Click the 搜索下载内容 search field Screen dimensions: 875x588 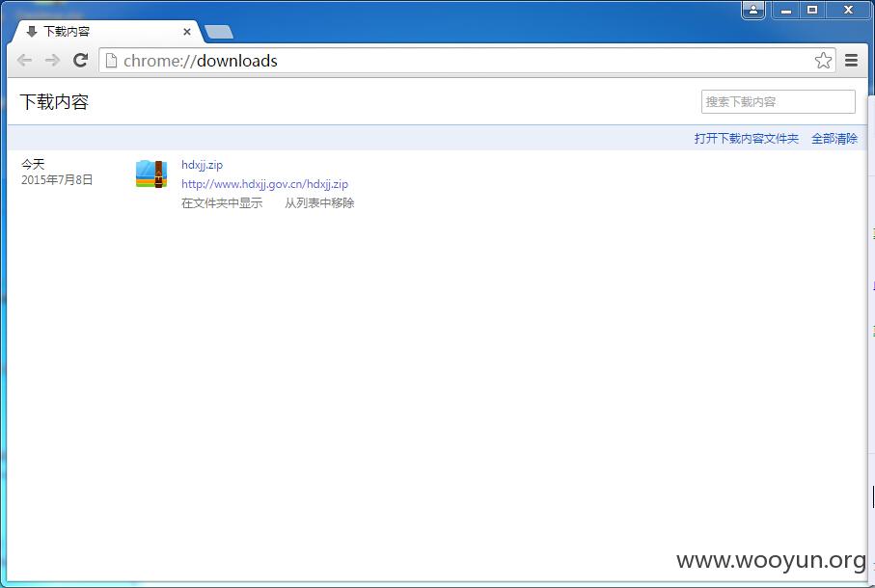tap(778, 101)
